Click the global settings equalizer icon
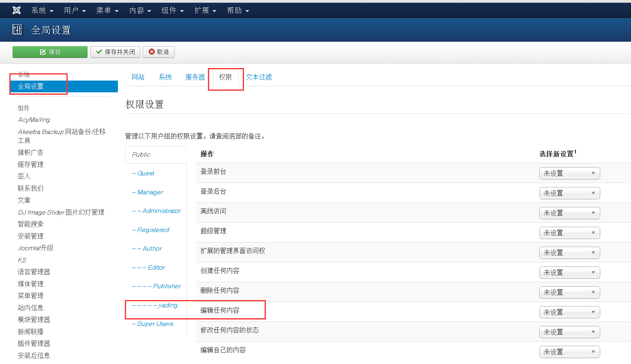The height and width of the screenshot is (364, 631). tap(17, 29)
